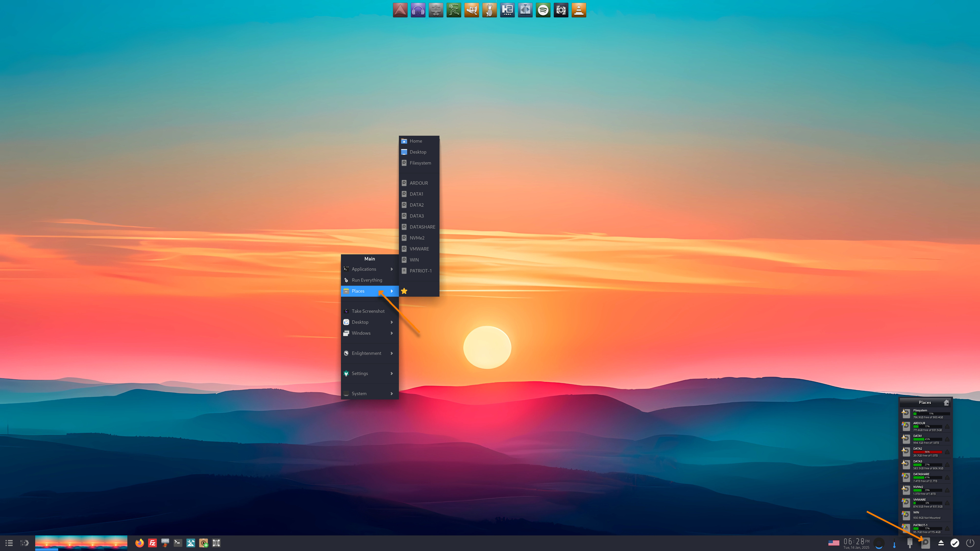Launch VLC media player cone icon
This screenshot has width=980, height=551.
[x=579, y=10]
